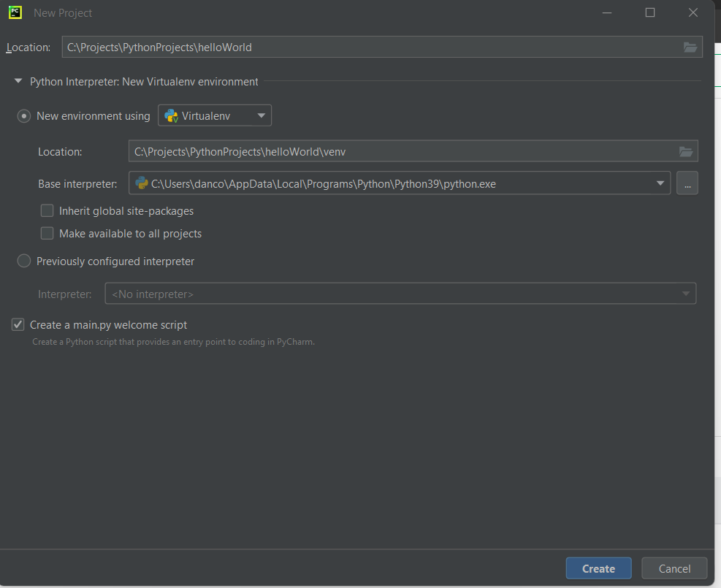Enable Inherit global site-packages checkbox
Image resolution: width=721 pixels, height=588 pixels.
pyautogui.click(x=47, y=210)
